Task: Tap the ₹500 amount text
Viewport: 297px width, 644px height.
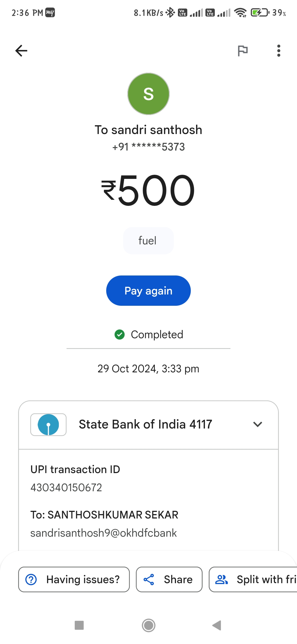Action: (148, 190)
